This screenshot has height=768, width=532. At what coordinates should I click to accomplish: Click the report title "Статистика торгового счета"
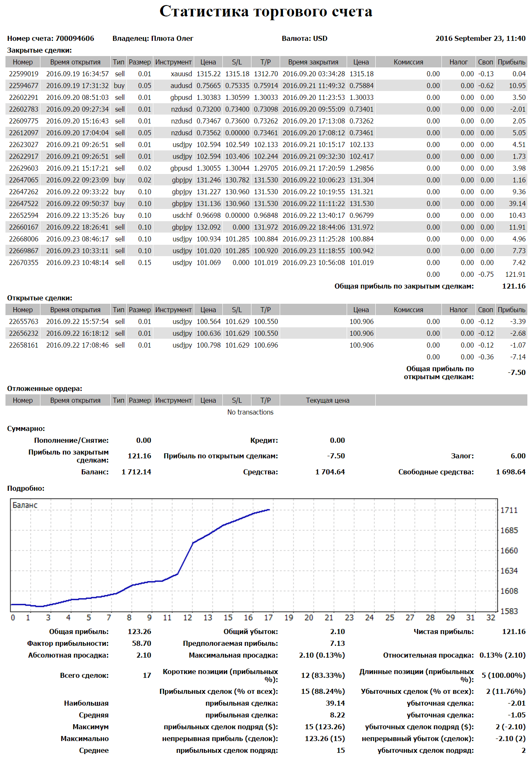click(266, 11)
